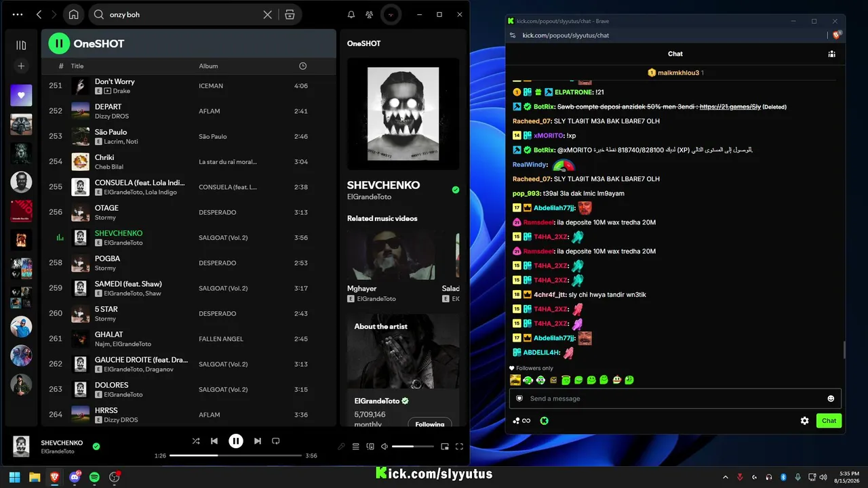Select the GHALAT track row
This screenshot has width=868, height=488.
click(189, 339)
